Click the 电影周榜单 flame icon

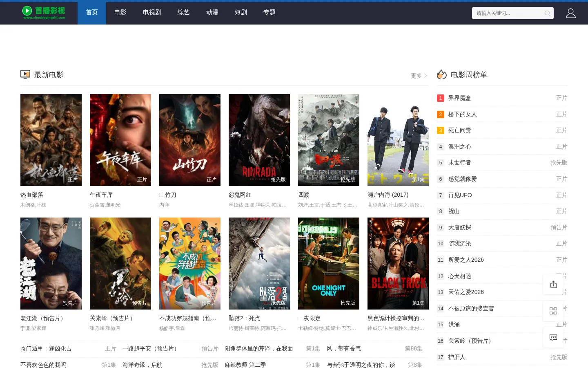tap(442, 74)
